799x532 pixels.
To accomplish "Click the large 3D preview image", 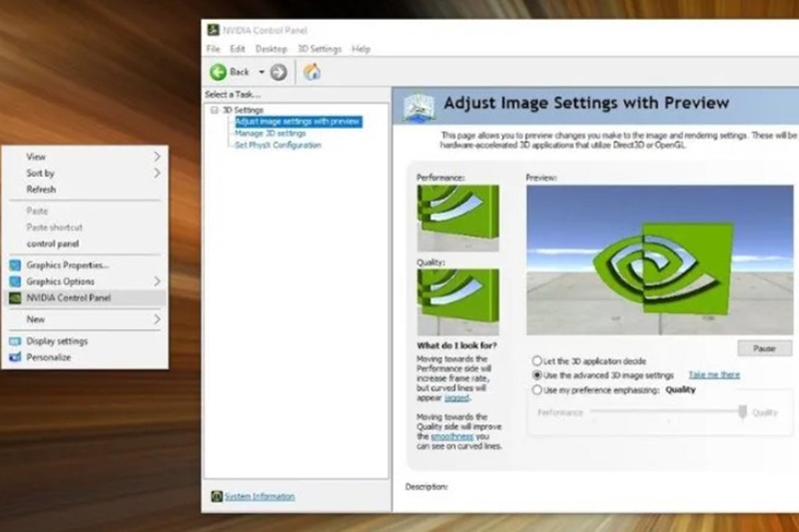I will (659, 260).
